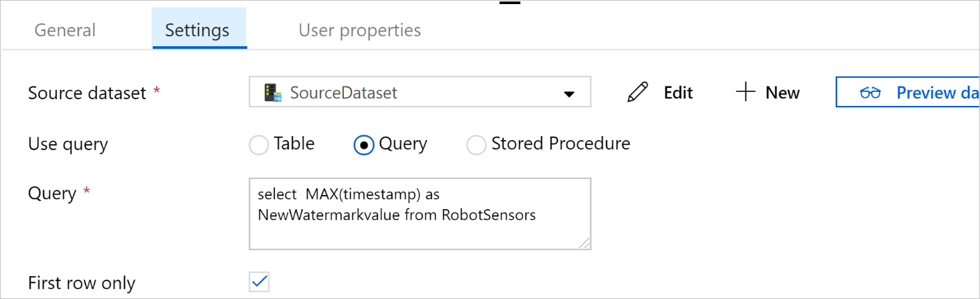
Task: Select the Settings tab
Action: click(x=197, y=30)
